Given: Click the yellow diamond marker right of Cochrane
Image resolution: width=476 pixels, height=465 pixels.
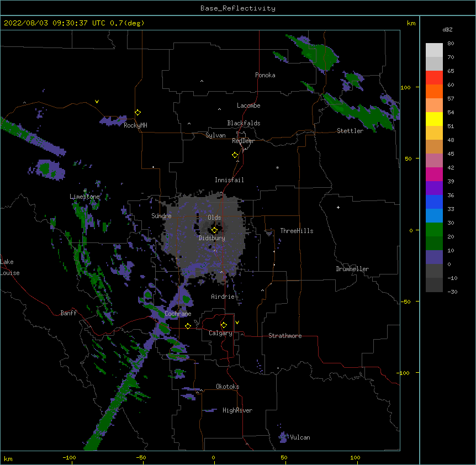Looking at the screenshot, I should [188, 326].
